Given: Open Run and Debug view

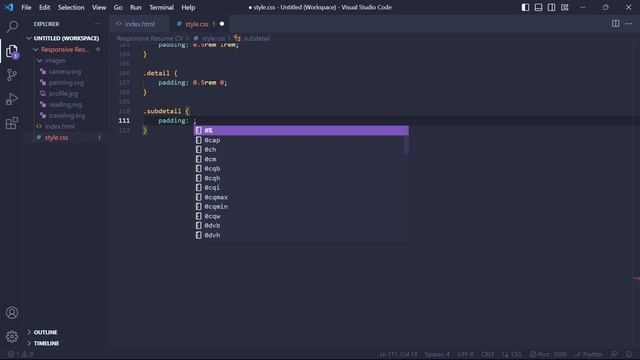Looking at the screenshot, I should click(12, 99).
